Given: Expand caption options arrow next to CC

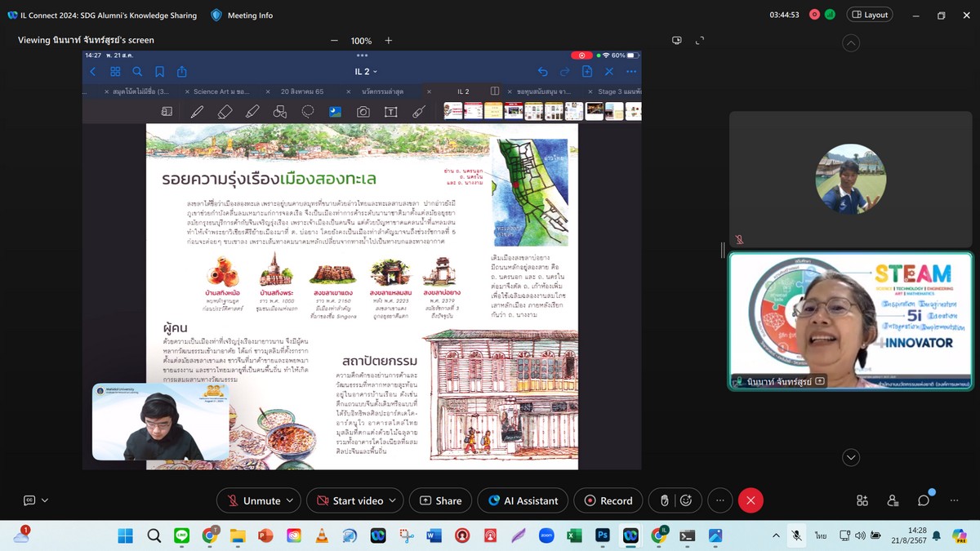Looking at the screenshot, I should tap(45, 500).
